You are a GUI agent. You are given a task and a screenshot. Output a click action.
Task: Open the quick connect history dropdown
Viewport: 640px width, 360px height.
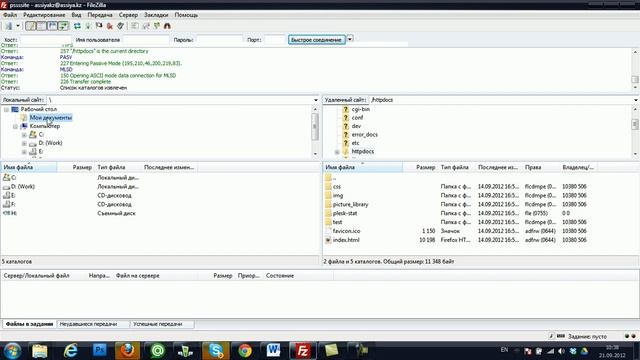(x=350, y=39)
